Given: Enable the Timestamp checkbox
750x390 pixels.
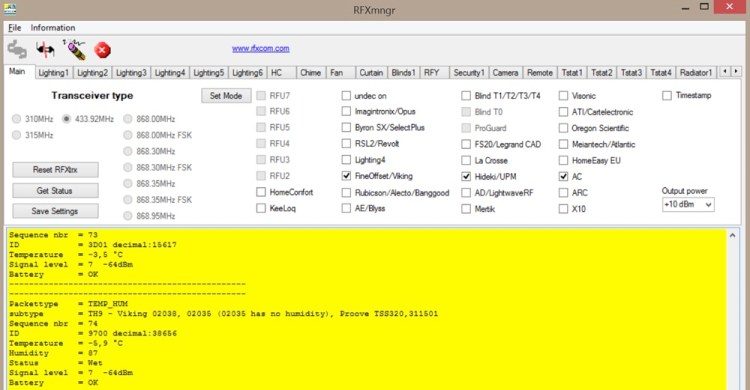Looking at the screenshot, I should [667, 95].
